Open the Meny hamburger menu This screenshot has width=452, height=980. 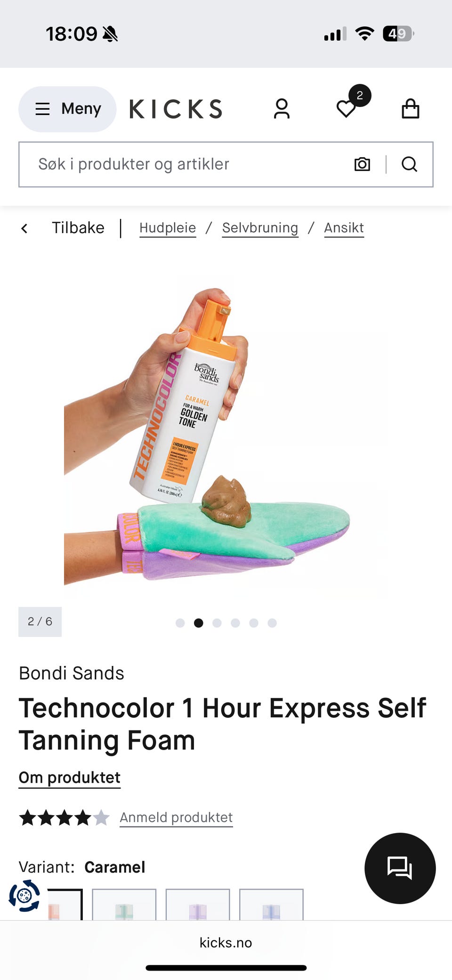[67, 109]
